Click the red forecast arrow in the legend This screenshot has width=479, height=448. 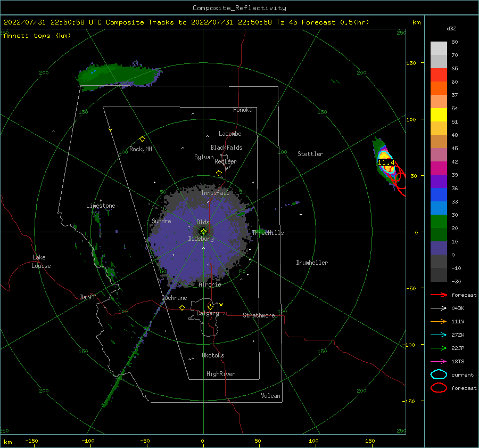(439, 295)
